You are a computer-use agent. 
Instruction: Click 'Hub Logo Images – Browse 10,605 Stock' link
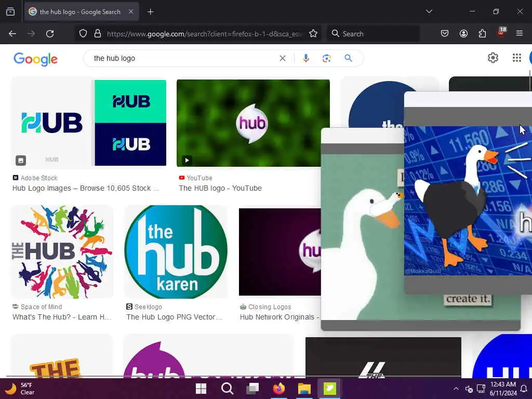pyautogui.click(x=86, y=188)
